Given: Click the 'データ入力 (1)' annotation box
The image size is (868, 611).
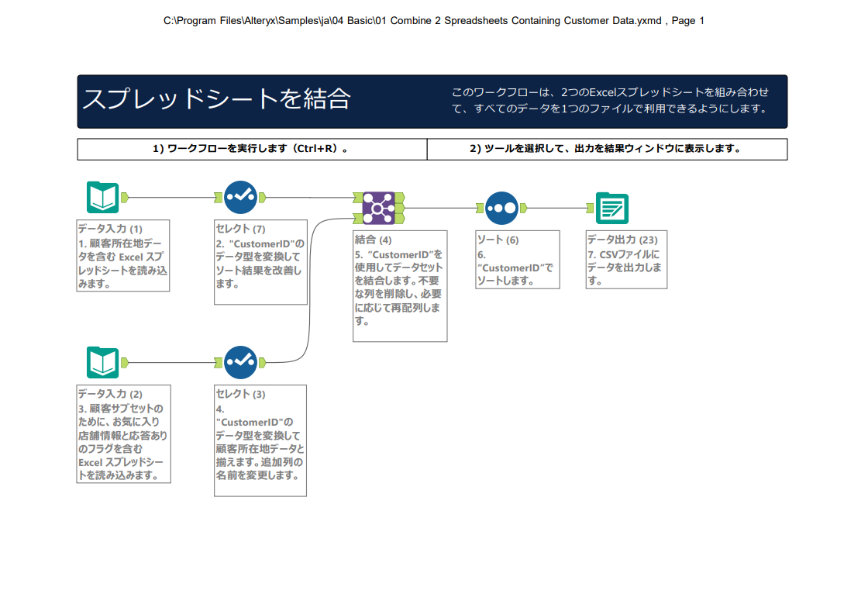Looking at the screenshot, I should pyautogui.click(x=123, y=255).
